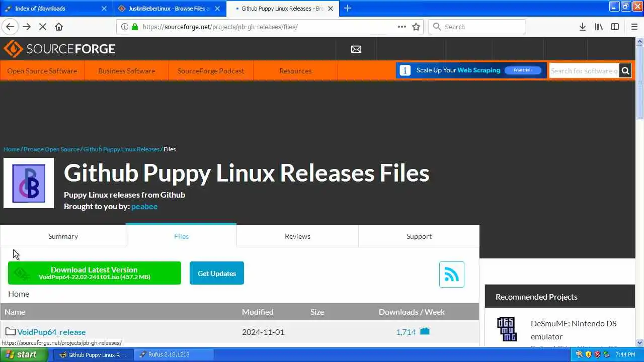Open the Summary project tab
Image resolution: width=644 pixels, height=362 pixels.
point(63,236)
